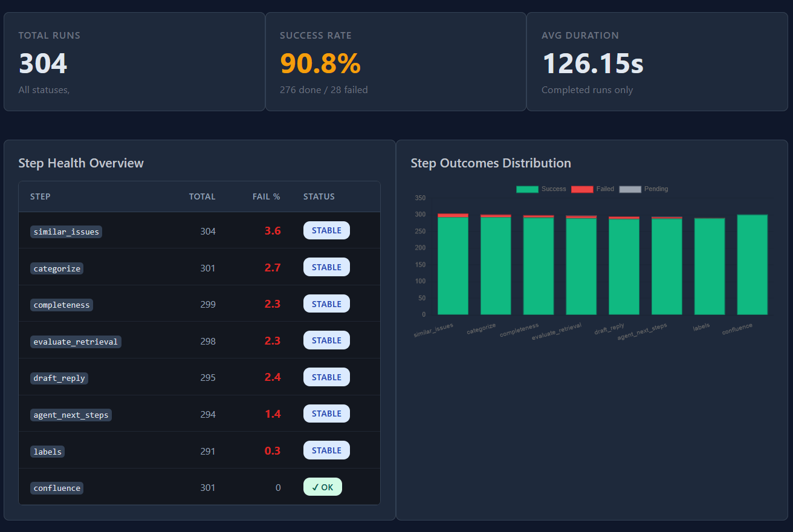The width and height of the screenshot is (793, 532).
Task: Click the STEP column header
Action: [x=40, y=196]
